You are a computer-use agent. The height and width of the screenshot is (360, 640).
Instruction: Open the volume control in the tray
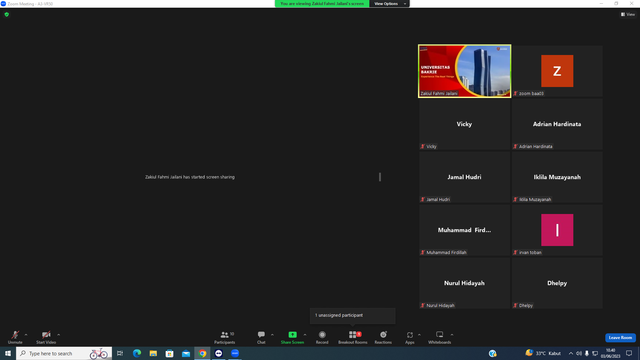[x=579, y=353]
